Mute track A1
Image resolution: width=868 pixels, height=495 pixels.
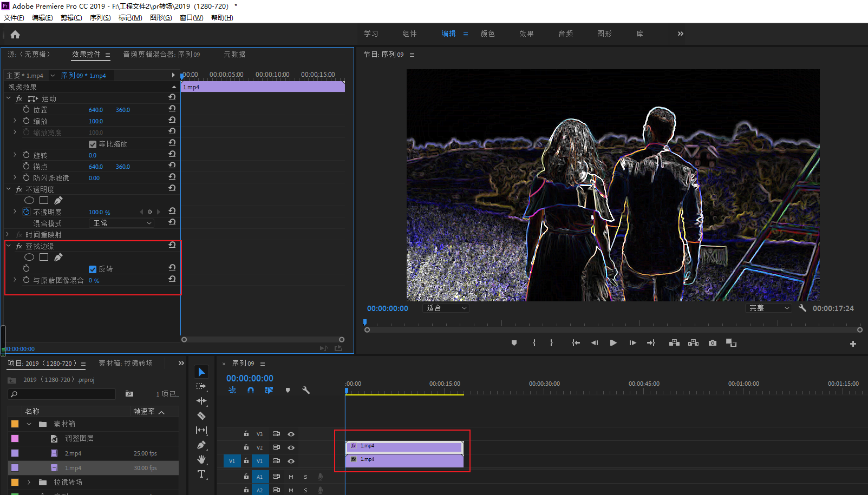point(291,477)
